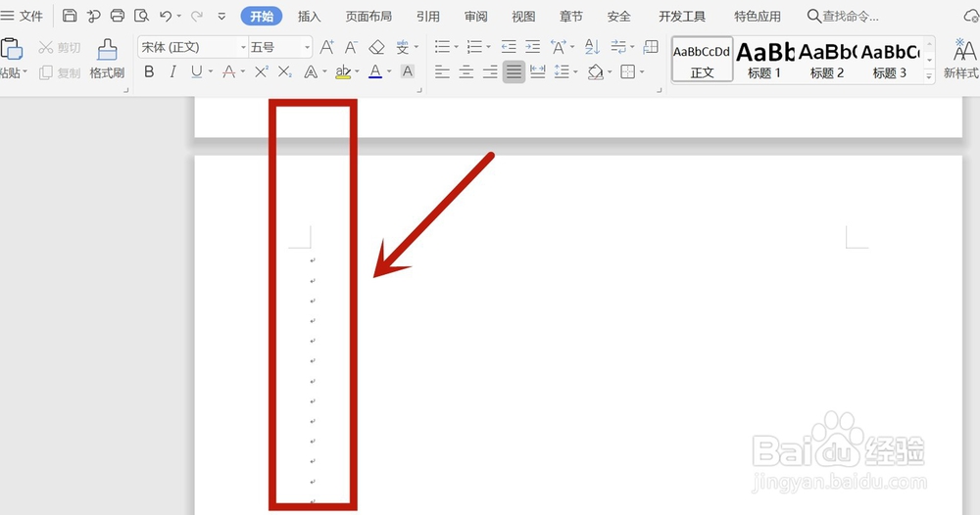Screen dimensions: 980x515
Task: Click the sort A-Z icon
Action: pos(592,47)
